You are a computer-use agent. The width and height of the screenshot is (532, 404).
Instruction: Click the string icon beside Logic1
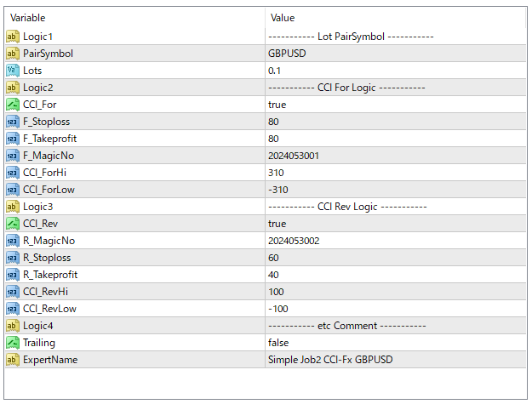tap(12, 37)
